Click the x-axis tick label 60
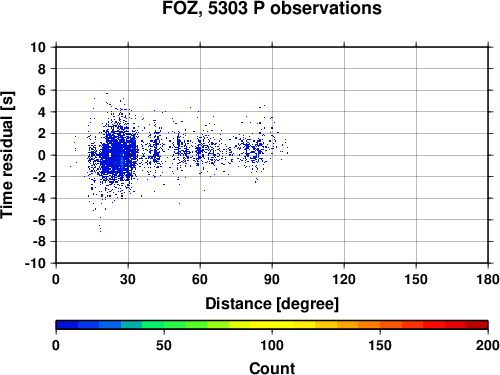This screenshot has width=500, height=375. (200, 279)
